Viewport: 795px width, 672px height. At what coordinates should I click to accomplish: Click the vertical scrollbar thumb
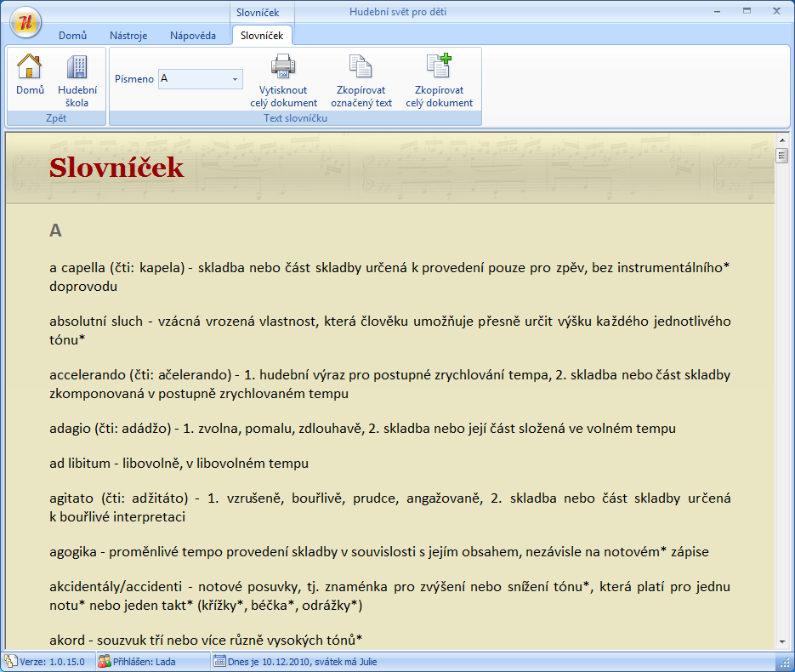point(781,156)
